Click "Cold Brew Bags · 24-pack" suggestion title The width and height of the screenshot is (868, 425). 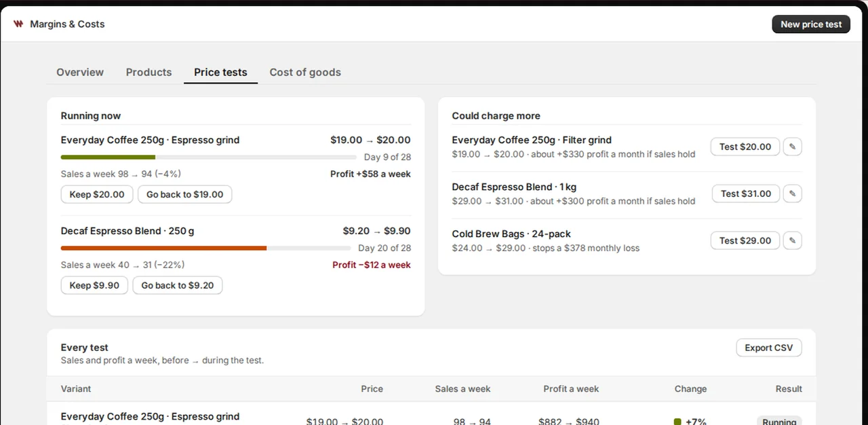coord(511,234)
